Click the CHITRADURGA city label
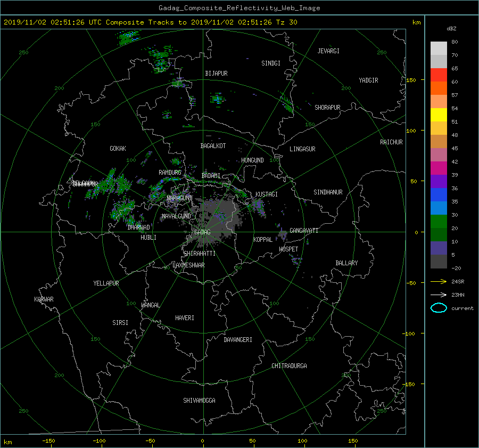Viewport: 479px width, 448px height. (x=289, y=366)
